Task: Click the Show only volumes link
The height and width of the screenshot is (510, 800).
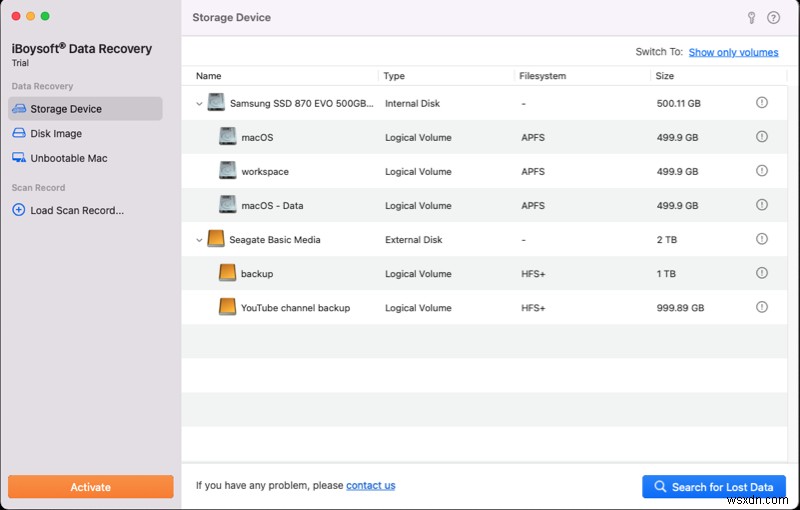Action: coord(733,52)
